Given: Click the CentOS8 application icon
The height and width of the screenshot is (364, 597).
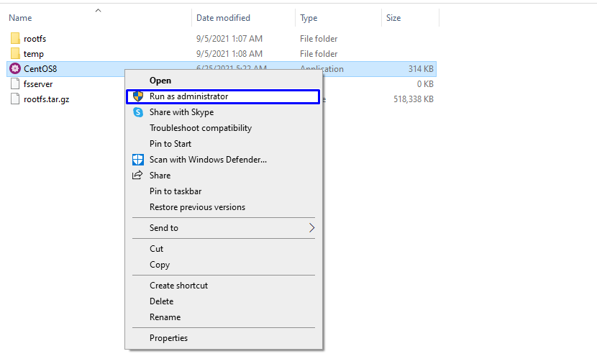Looking at the screenshot, I should point(15,68).
